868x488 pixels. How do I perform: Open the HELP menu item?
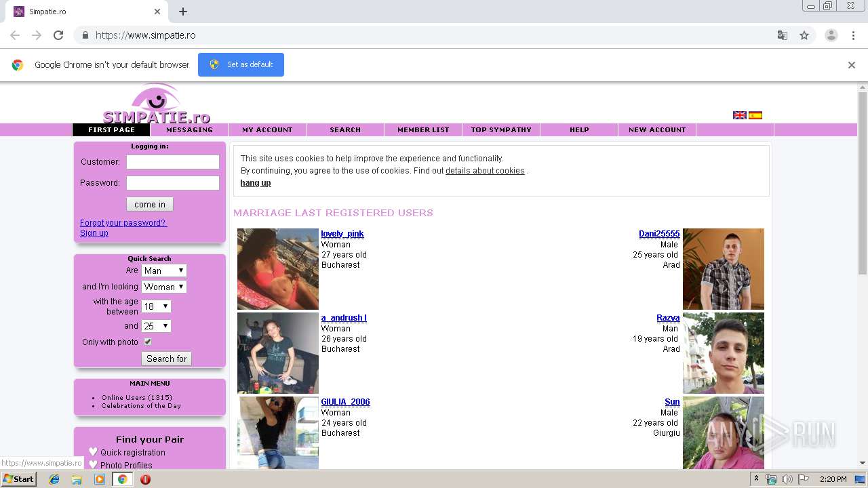[579, 130]
